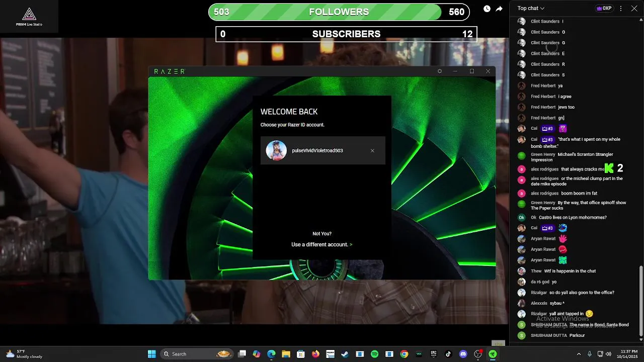
Task: Click the chat panel scrollbar
Action: pyautogui.click(x=640, y=302)
